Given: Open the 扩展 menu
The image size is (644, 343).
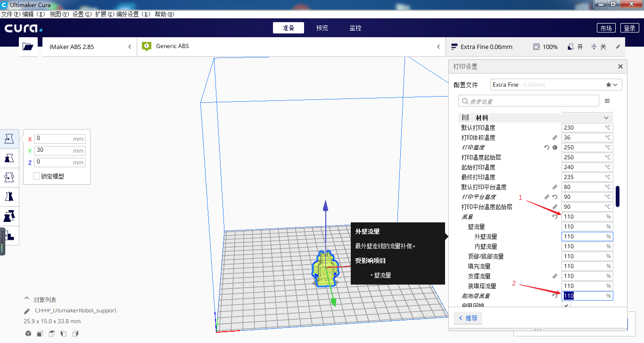Looking at the screenshot, I should coord(104,14).
